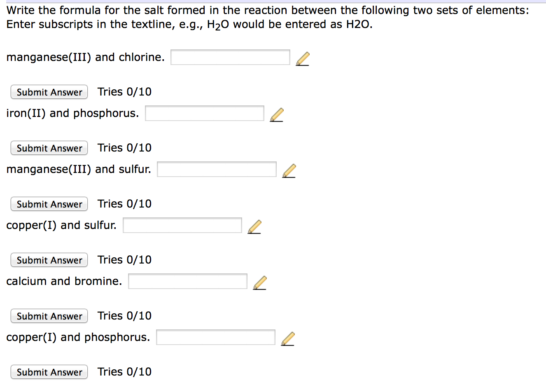The width and height of the screenshot is (546, 392).
Task: Submit the manganese(III) and chlorine answer
Action: click(x=49, y=92)
